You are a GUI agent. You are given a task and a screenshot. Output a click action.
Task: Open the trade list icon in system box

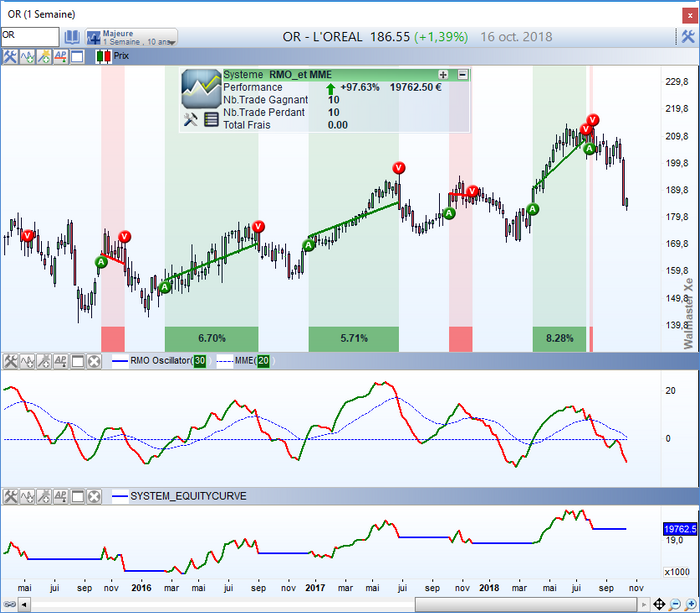click(x=211, y=120)
